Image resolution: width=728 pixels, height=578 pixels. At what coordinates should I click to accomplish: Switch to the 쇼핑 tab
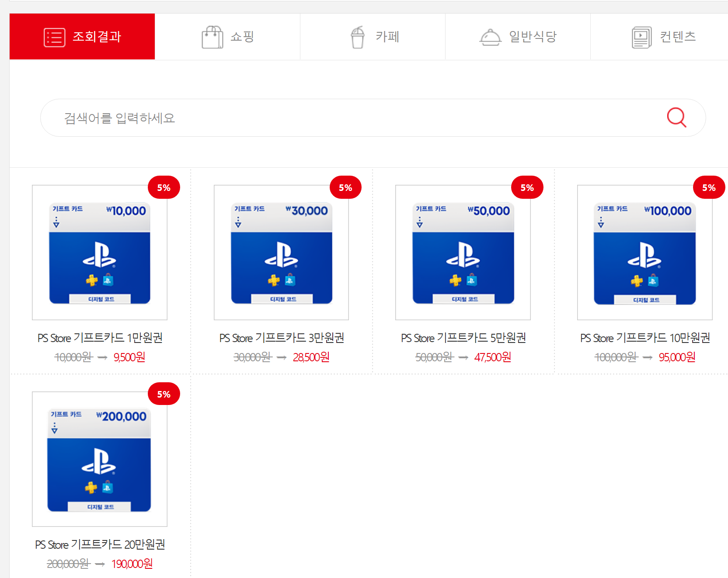[227, 36]
